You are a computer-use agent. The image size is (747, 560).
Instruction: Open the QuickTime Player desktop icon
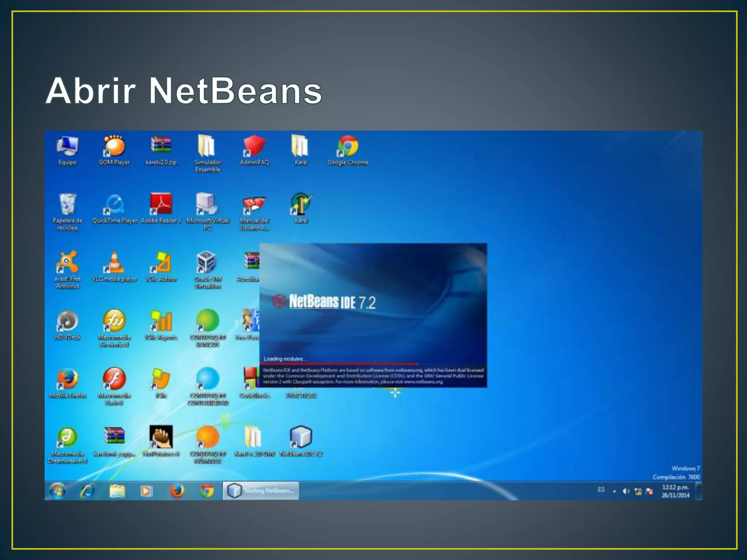[114, 205]
